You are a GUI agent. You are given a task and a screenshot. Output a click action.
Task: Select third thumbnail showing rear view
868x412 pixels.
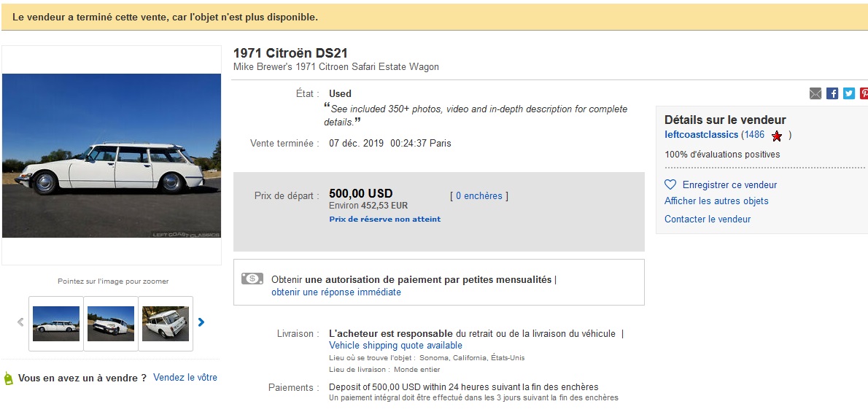pos(166,324)
